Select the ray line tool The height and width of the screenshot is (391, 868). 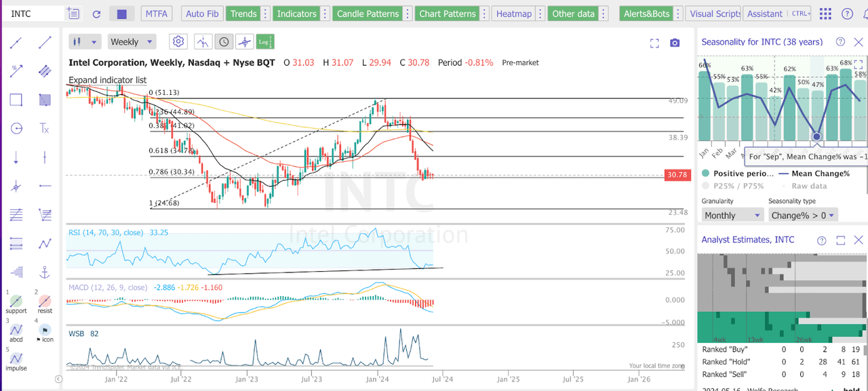(45, 42)
